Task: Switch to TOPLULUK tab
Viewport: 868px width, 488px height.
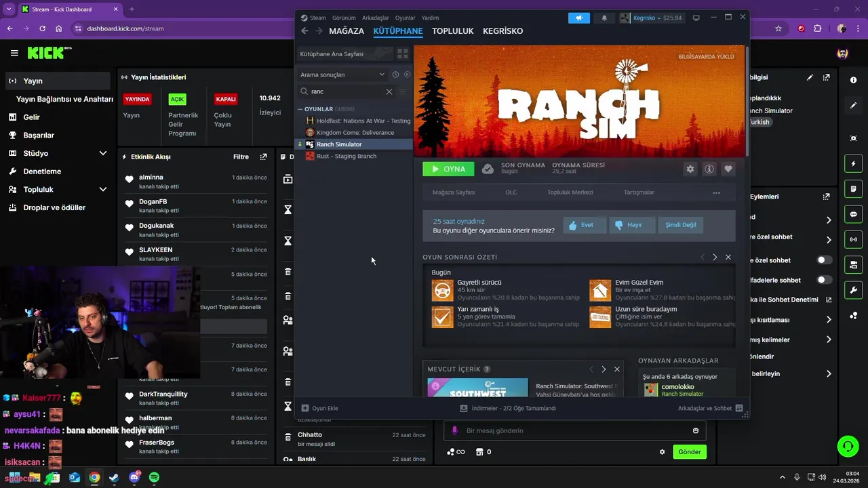Action: [453, 30]
